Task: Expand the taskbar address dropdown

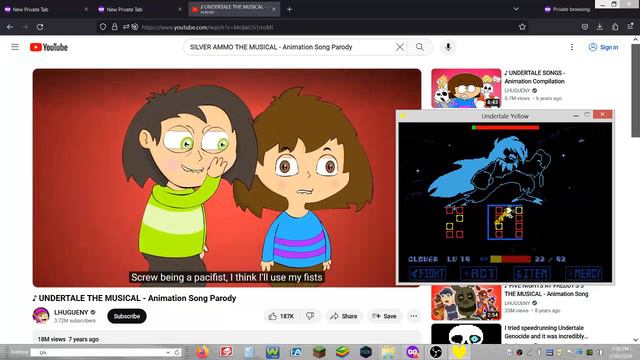Action: [168, 352]
